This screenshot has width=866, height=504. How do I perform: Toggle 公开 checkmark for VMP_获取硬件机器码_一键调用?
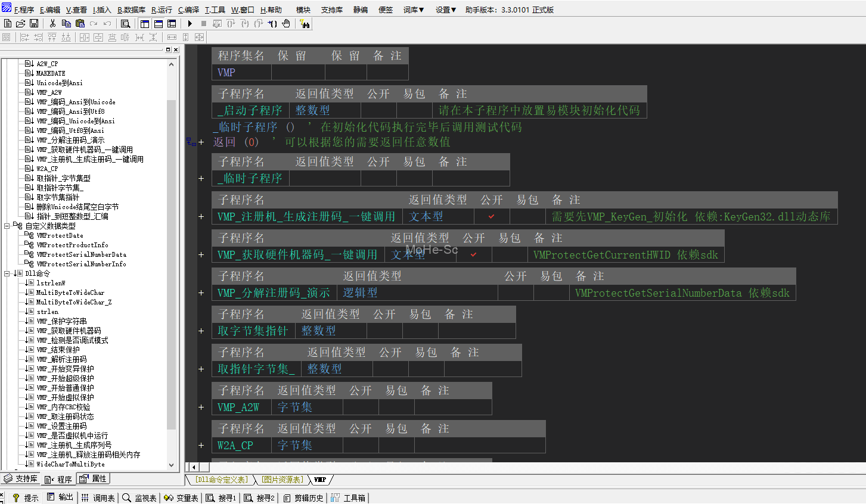point(474,254)
